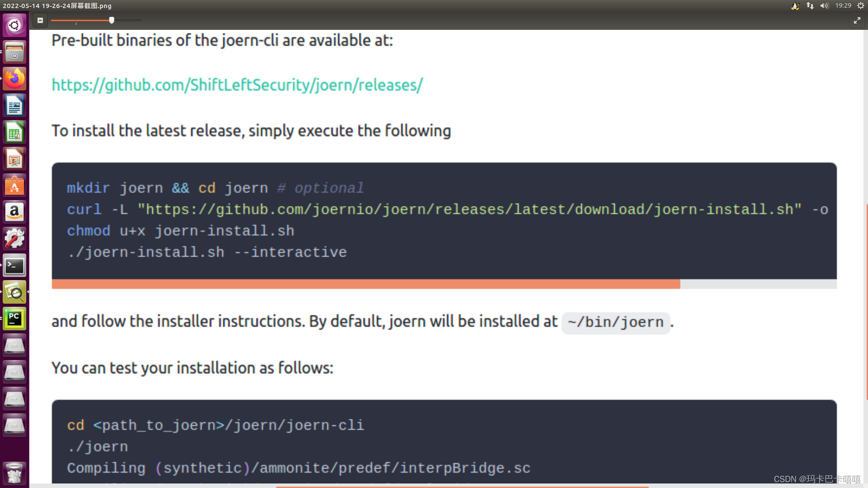Click the Compiling interpBridge.sc output line
The width and height of the screenshot is (868, 488).
coord(299,468)
